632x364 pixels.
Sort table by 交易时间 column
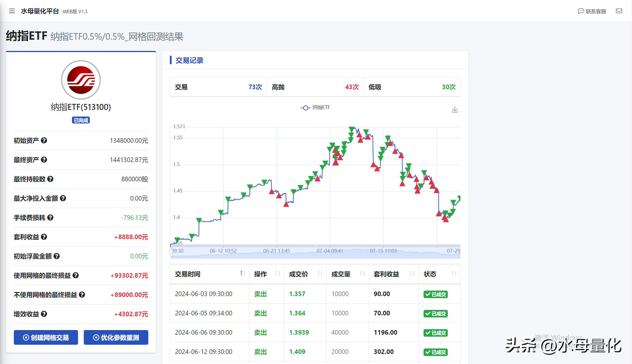(242, 274)
